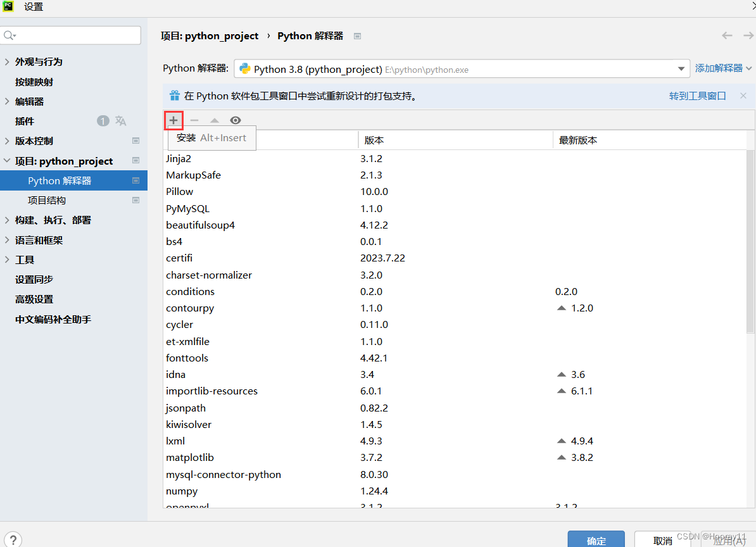Click the minus icon to uninstall a package
The height and width of the screenshot is (547, 756).
[x=194, y=120]
